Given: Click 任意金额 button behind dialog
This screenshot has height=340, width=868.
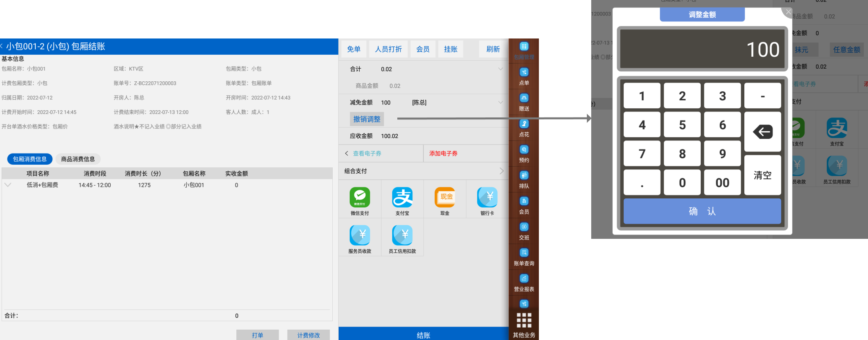Looking at the screenshot, I should [x=847, y=50].
